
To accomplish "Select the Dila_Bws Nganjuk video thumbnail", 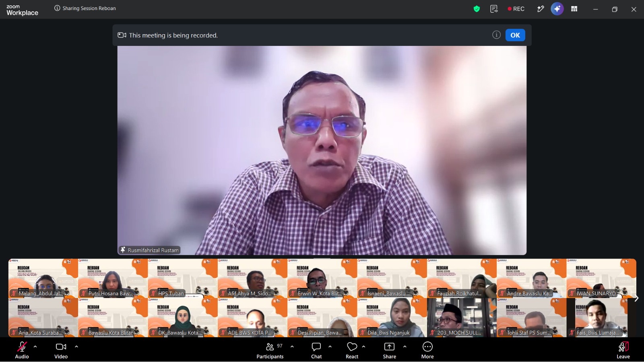I will click(392, 317).
